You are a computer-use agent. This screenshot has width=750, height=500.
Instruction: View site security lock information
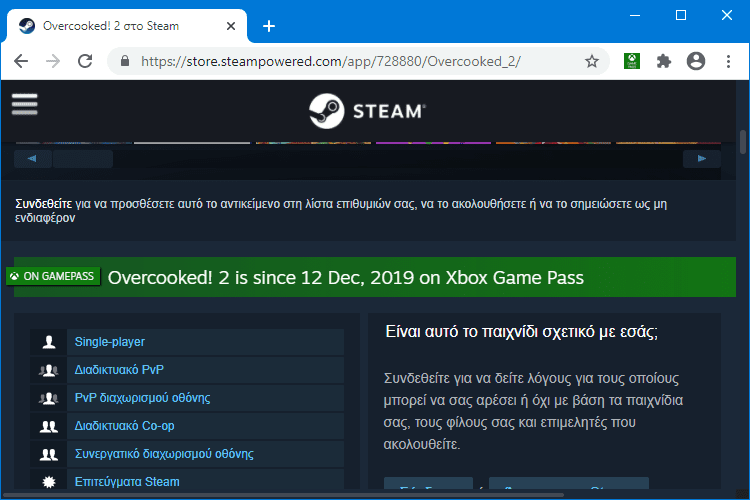[x=125, y=61]
